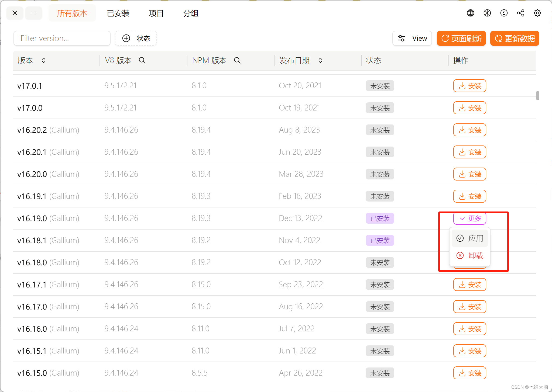
Task: Open the 项目 tab
Action: 156,13
